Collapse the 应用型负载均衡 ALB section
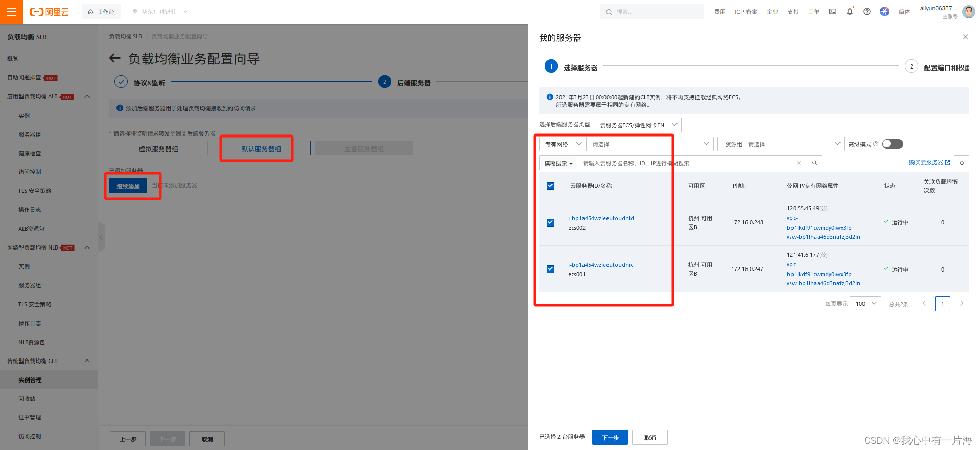Image resolution: width=980 pixels, height=450 pixels. [x=87, y=96]
